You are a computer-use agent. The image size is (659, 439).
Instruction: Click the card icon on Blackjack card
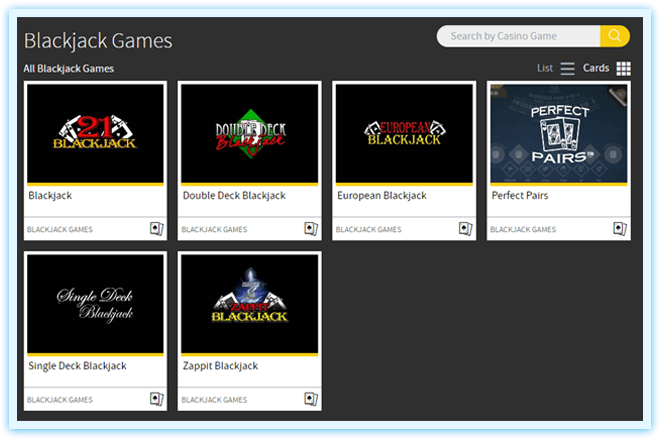pyautogui.click(x=157, y=229)
